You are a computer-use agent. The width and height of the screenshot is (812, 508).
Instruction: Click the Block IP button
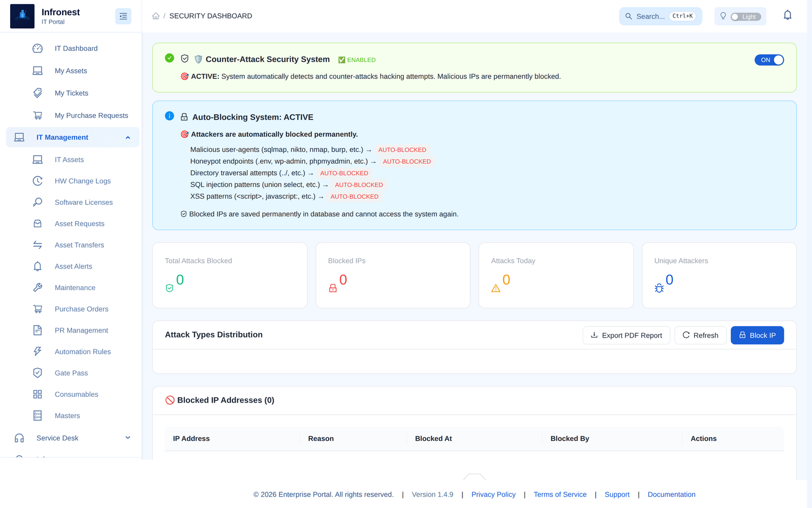point(757,335)
